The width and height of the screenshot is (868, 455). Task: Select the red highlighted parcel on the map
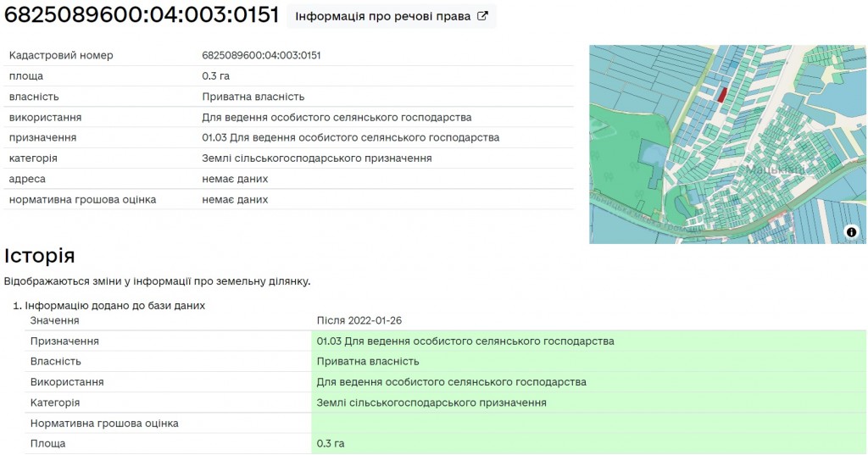(x=722, y=93)
